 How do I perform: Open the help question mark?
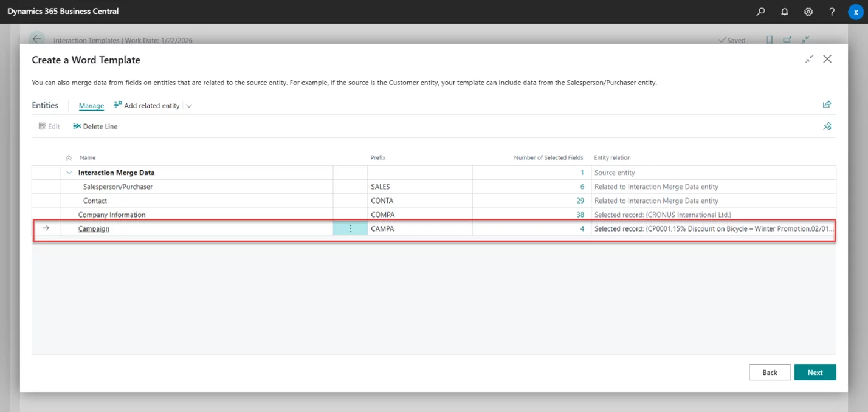click(832, 12)
